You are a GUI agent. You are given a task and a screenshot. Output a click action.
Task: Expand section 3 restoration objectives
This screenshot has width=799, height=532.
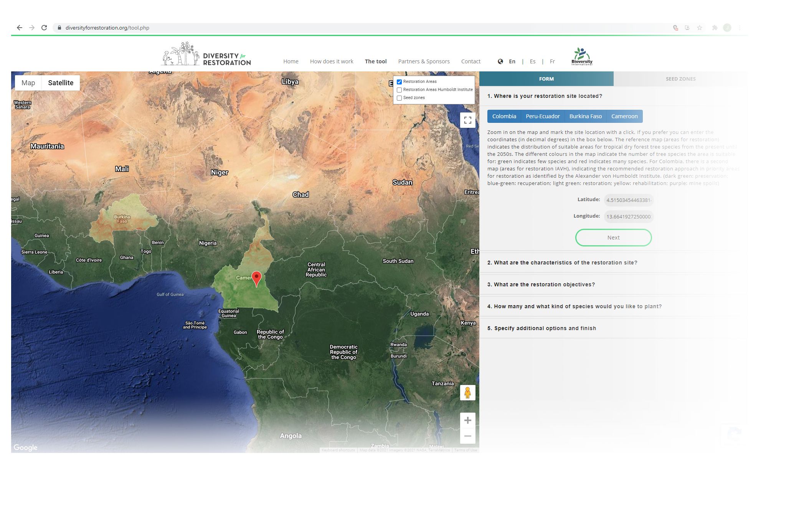[x=541, y=284]
